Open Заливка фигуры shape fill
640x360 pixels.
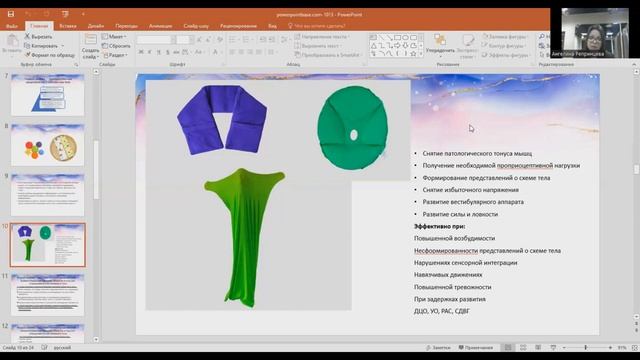(505, 37)
